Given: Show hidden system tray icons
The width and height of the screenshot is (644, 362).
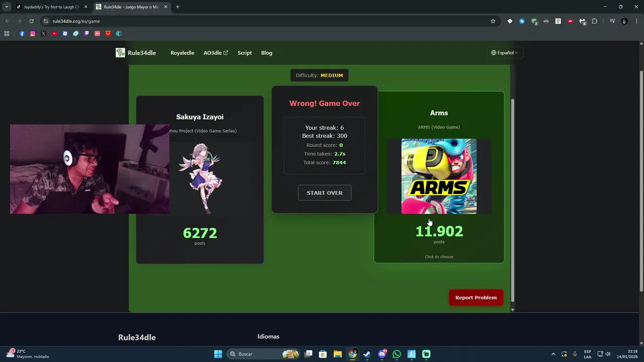Looking at the screenshot, I should (x=553, y=354).
